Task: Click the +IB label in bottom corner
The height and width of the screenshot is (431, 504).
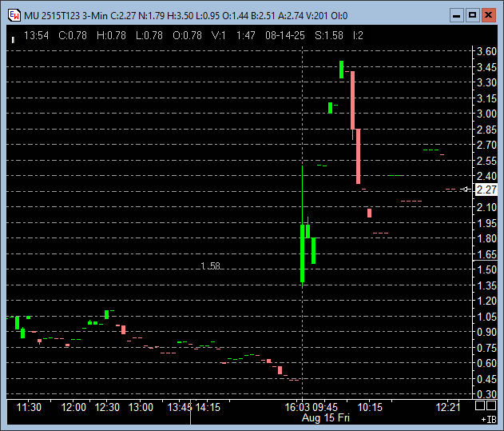Action: tap(489, 420)
